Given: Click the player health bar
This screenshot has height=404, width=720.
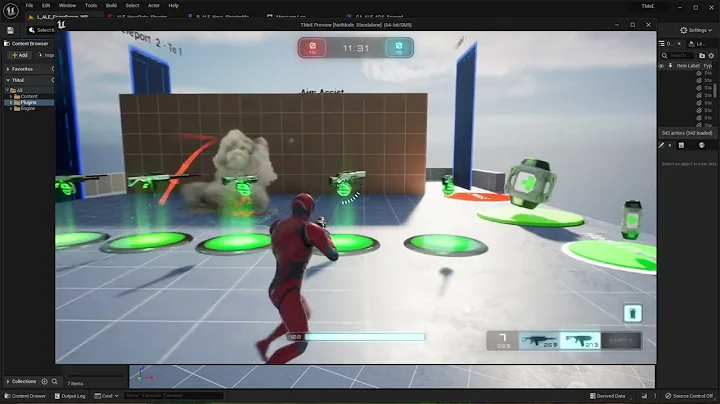Looking at the screenshot, I should pos(364,337).
